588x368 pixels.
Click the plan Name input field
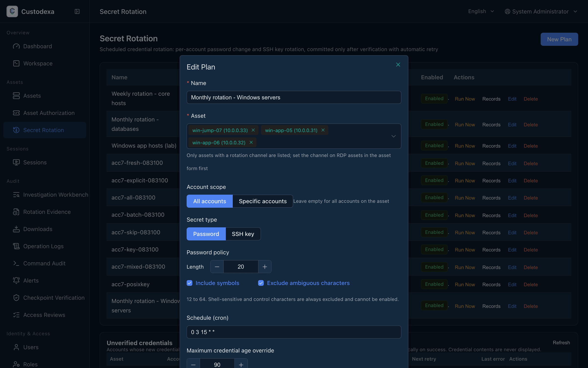(294, 97)
